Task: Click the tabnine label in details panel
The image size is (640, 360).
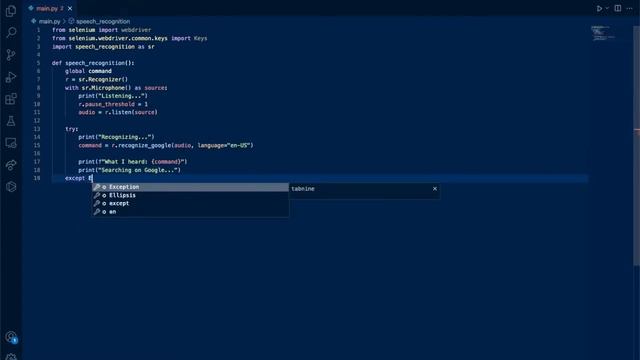Action: [303, 189]
